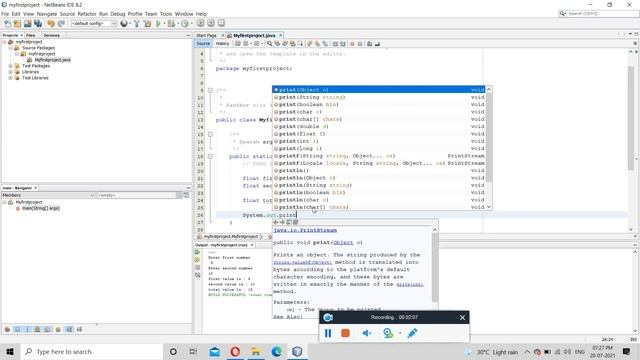This screenshot has height=360, width=640.
Task: Open the default config dropdown
Action: (94, 24)
